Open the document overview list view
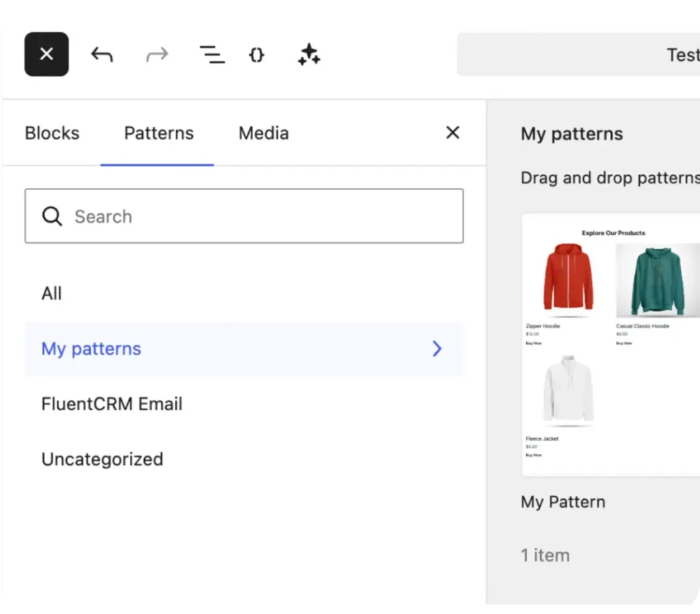 pyautogui.click(x=212, y=55)
